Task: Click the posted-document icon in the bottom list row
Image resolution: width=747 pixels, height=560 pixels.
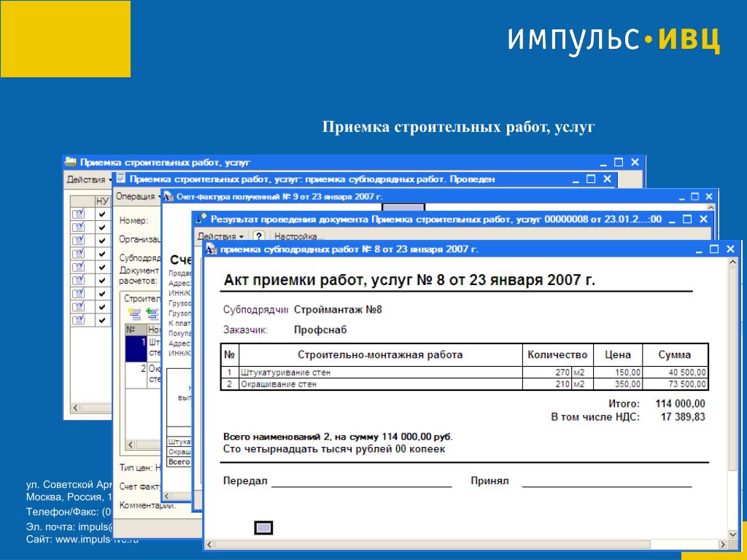Action: [x=78, y=320]
